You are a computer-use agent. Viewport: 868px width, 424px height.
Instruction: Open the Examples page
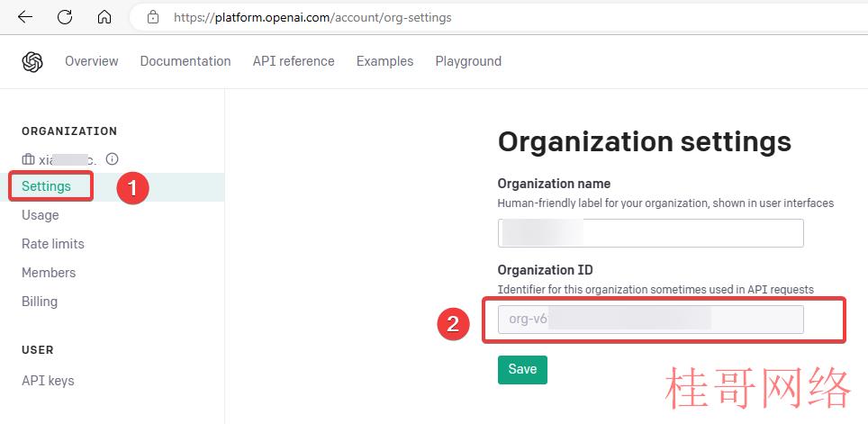tap(384, 61)
